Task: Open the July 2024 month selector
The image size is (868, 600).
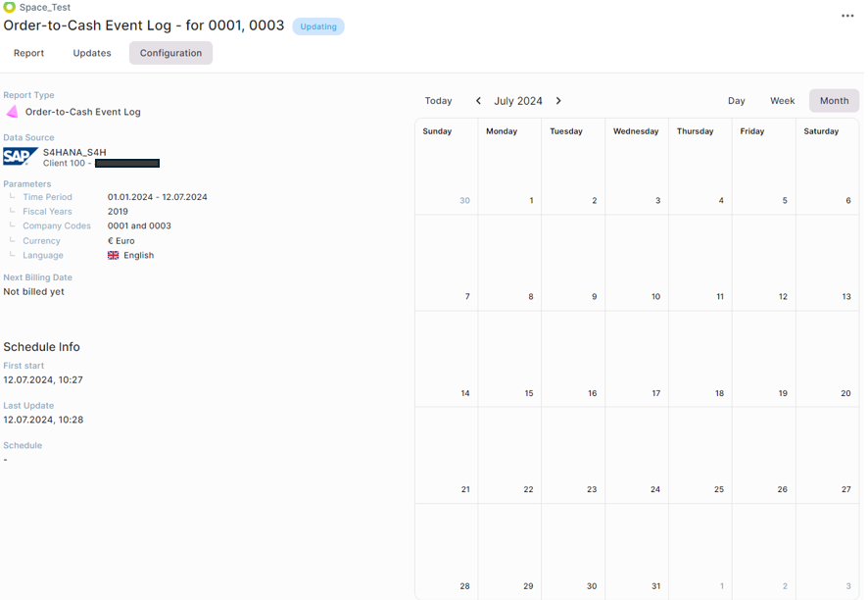Action: point(518,100)
